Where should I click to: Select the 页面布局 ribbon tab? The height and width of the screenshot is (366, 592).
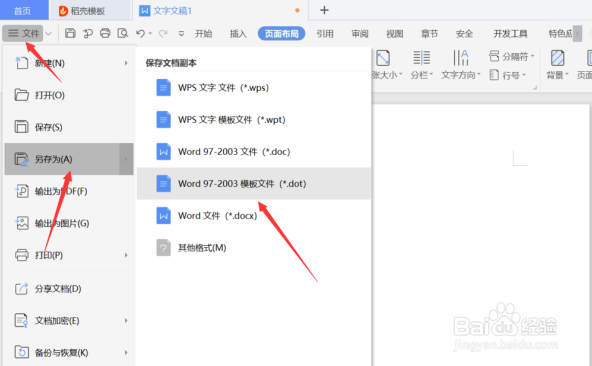pos(282,34)
